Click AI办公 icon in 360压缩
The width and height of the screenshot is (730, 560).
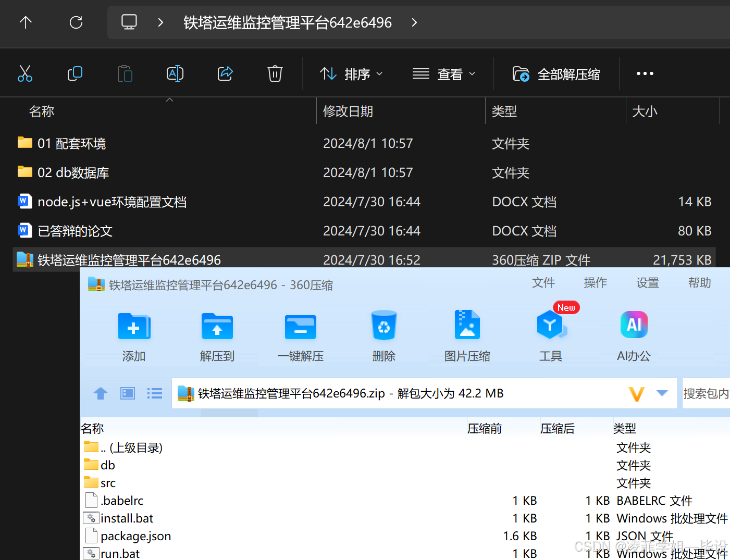click(x=634, y=337)
